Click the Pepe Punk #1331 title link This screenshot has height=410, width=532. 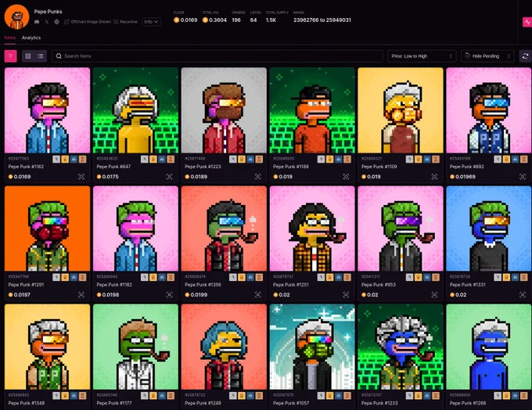468,285
